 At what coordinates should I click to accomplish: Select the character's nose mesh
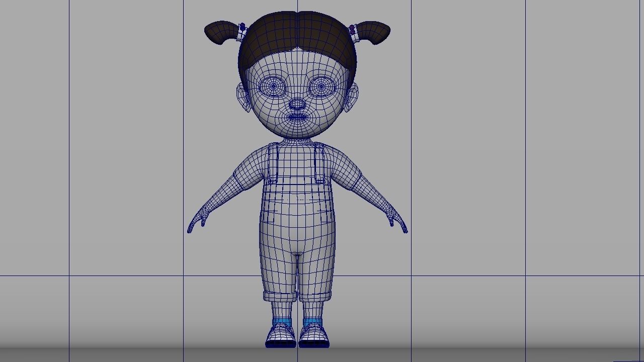point(297,105)
